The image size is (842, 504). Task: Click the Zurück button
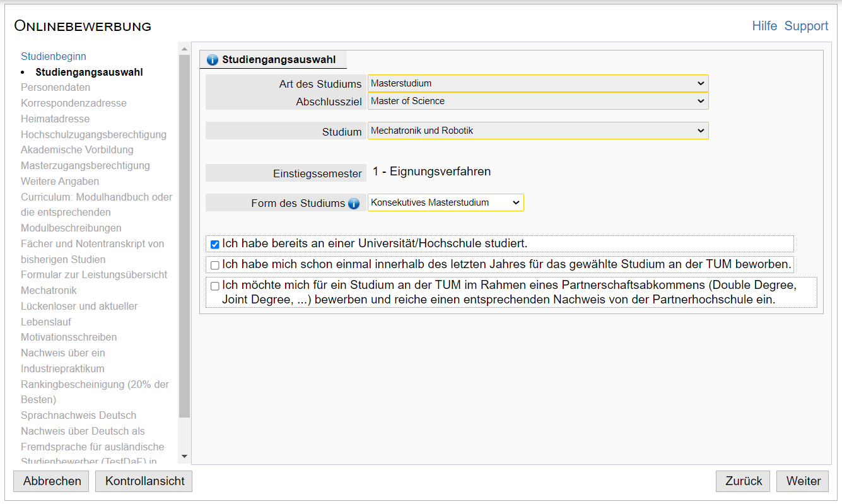point(744,481)
